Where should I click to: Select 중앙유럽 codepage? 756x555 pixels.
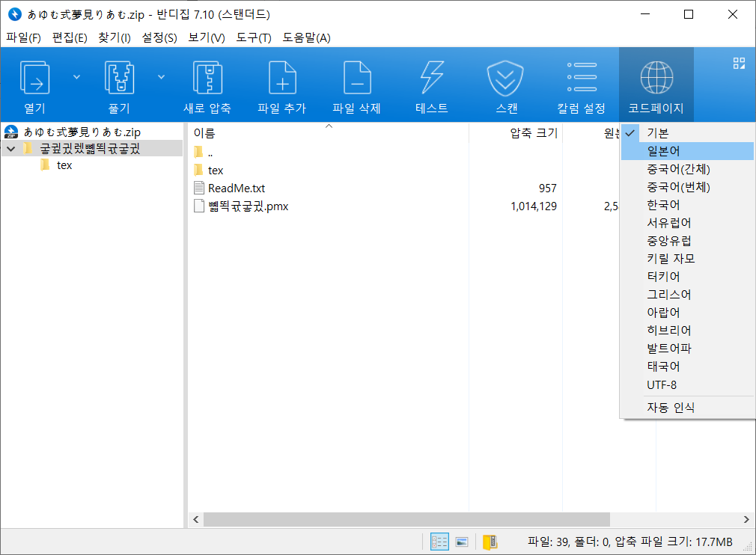pos(687,240)
